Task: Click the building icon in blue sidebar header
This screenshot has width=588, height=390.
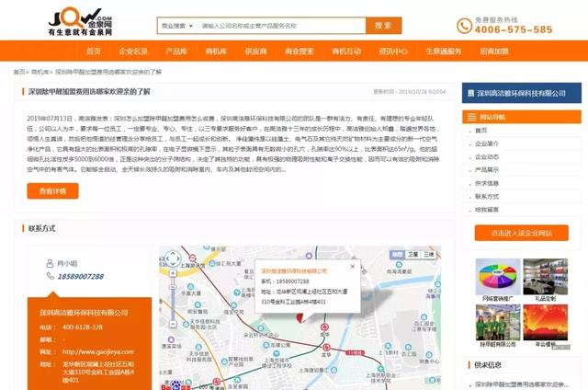Action: 470,93
